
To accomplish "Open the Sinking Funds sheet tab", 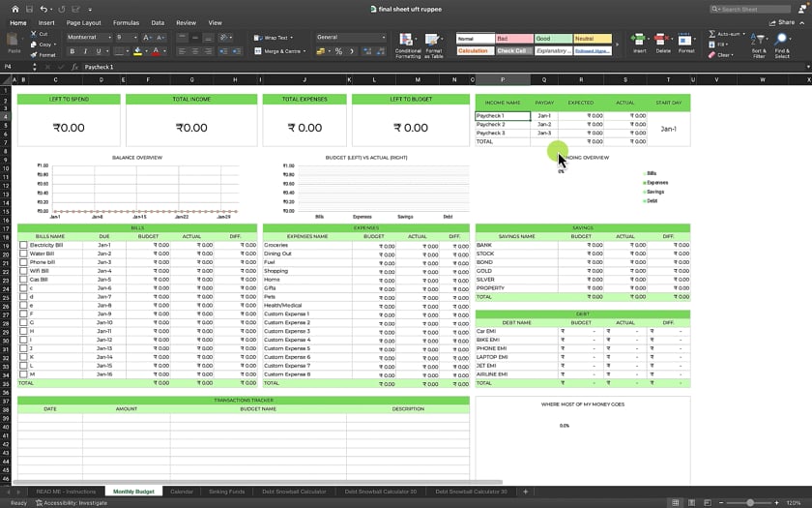I will (227, 492).
